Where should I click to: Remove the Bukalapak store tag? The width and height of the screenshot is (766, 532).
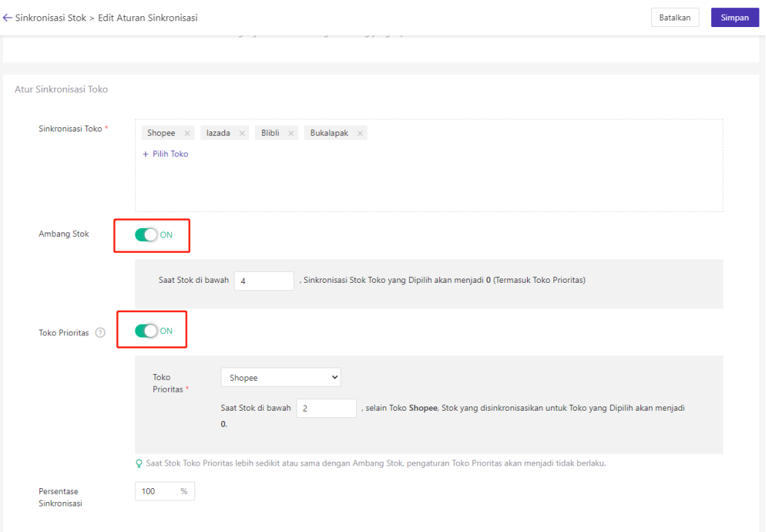[x=360, y=133]
